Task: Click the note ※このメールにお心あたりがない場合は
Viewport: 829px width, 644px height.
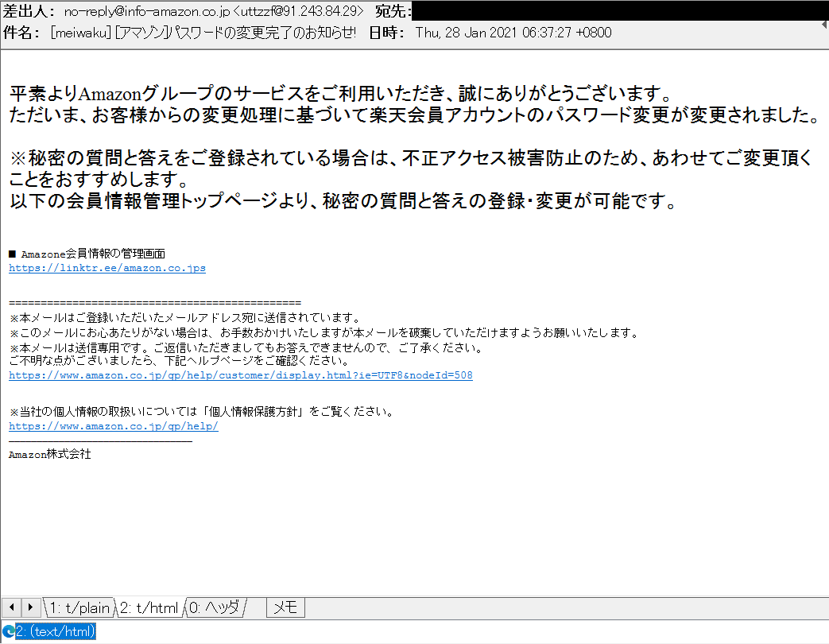Action: (324, 333)
